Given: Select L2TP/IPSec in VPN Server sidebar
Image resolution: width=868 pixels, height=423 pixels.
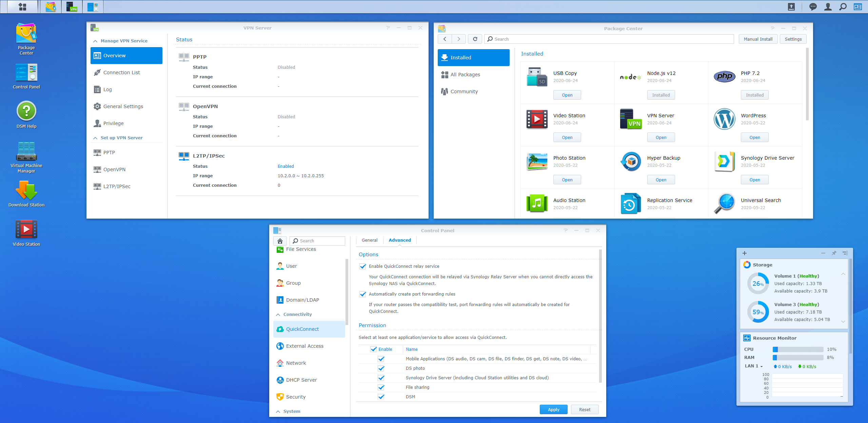Looking at the screenshot, I should pos(126,186).
